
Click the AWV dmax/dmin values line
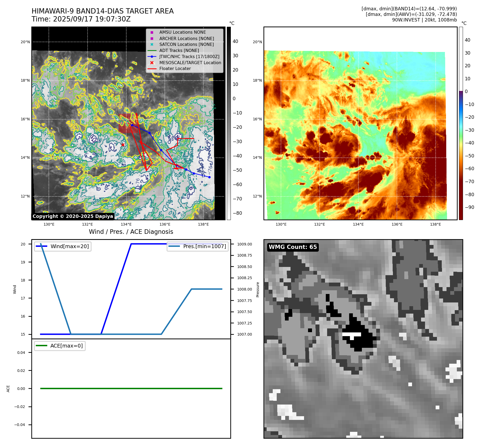(x=411, y=14)
